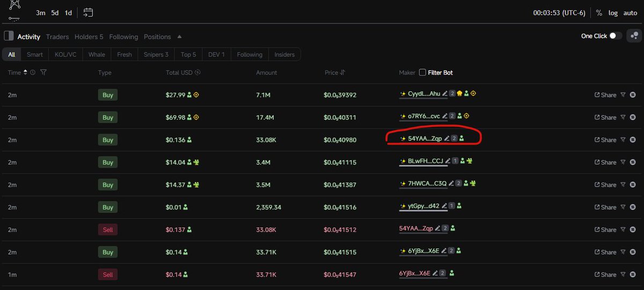Click the chef hat badge on CyydL...Ahu
This screenshot has height=290, width=644.
click(x=459, y=94)
